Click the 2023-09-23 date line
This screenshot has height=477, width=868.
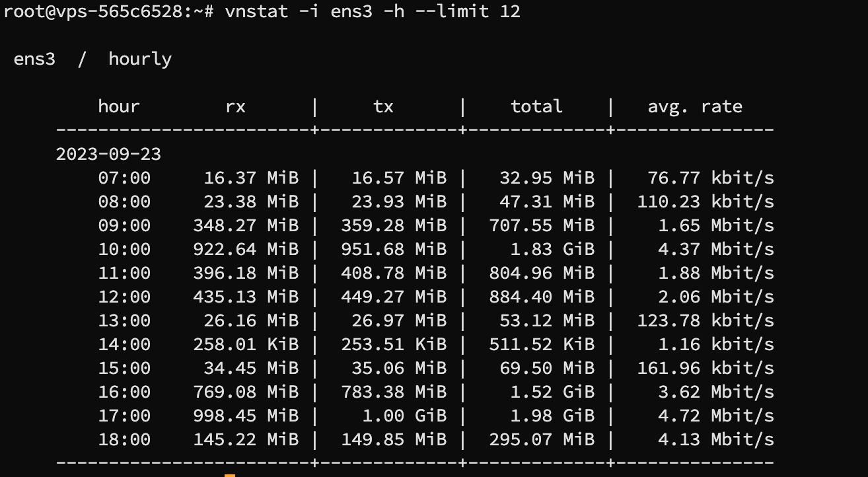108,154
